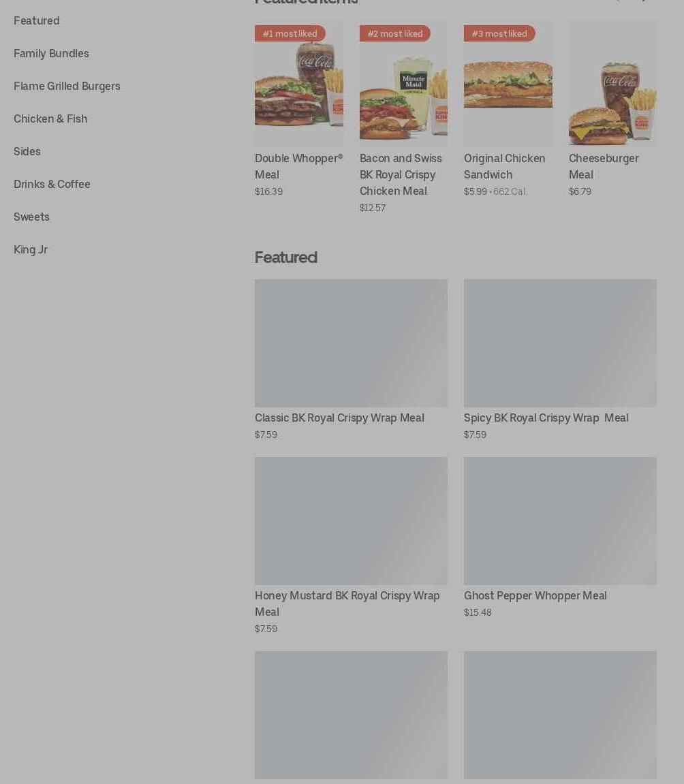Select Original Chicken Sandwich photo
The width and height of the screenshot is (684, 784).
pos(508,82)
